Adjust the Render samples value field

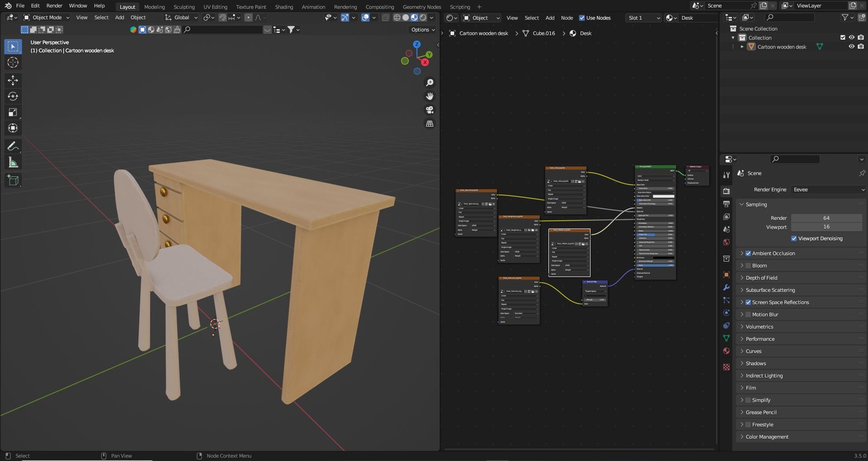(826, 218)
